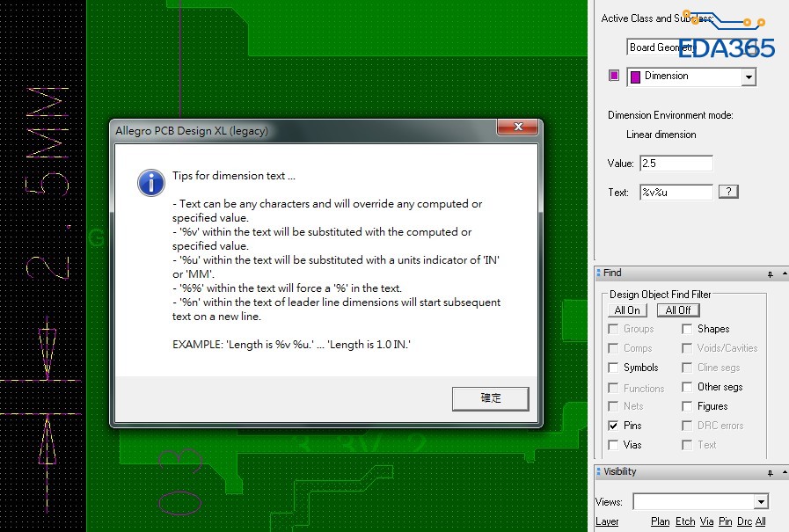Image resolution: width=789 pixels, height=532 pixels.
Task: Toggle the Comps checkbox
Action: pyautogui.click(x=613, y=348)
